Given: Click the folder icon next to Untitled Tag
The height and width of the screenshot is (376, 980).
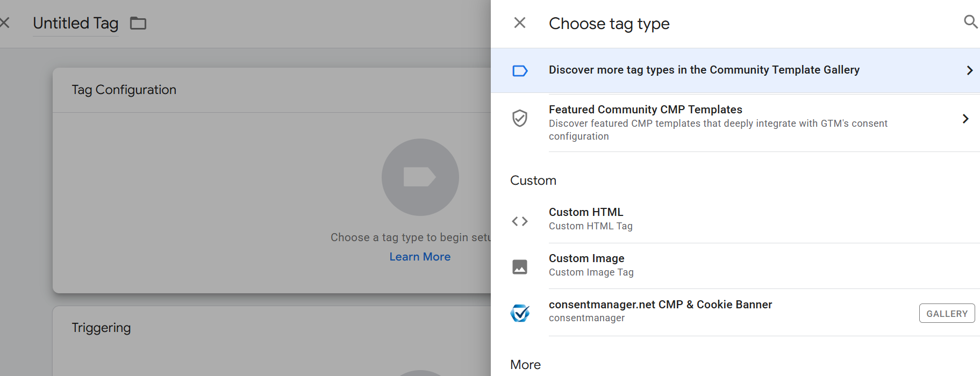Looking at the screenshot, I should pos(138,23).
